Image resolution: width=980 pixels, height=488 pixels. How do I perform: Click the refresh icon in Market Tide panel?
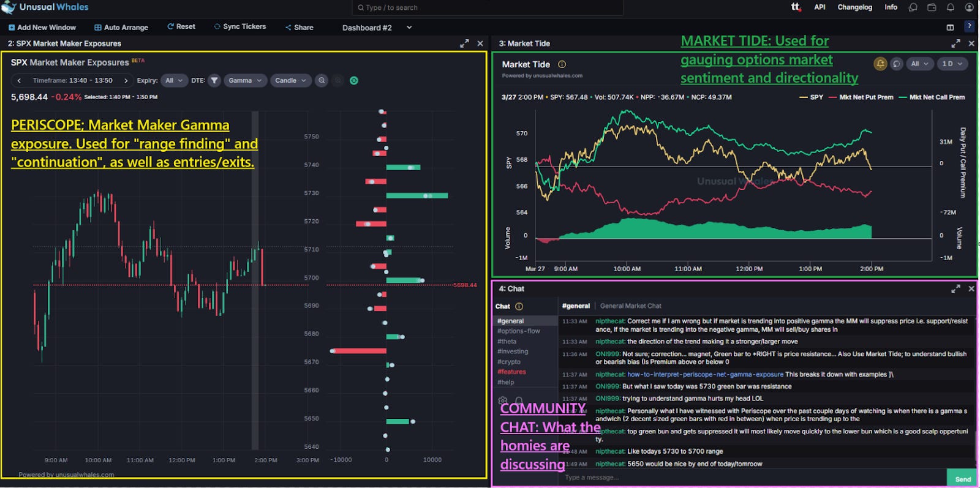tap(897, 64)
